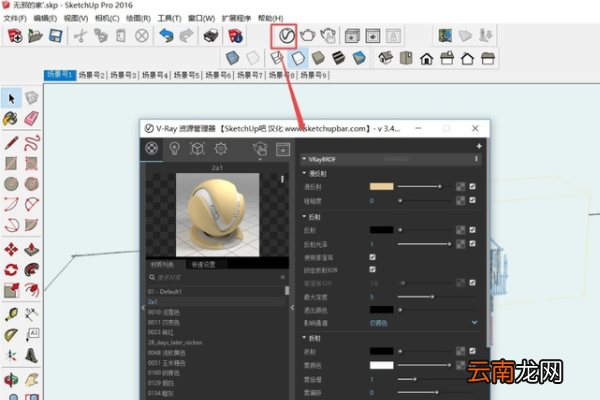Open 相机(C) menu
This screenshot has height=400, width=600.
[107, 18]
